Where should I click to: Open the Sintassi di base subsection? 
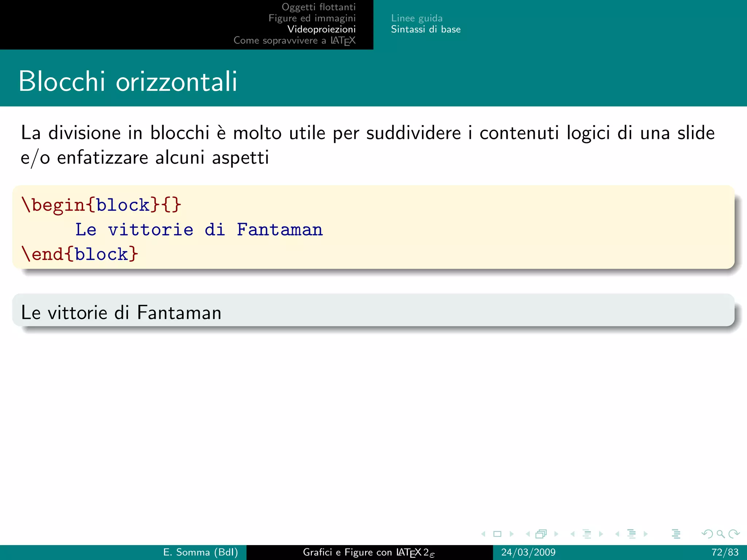click(x=426, y=29)
